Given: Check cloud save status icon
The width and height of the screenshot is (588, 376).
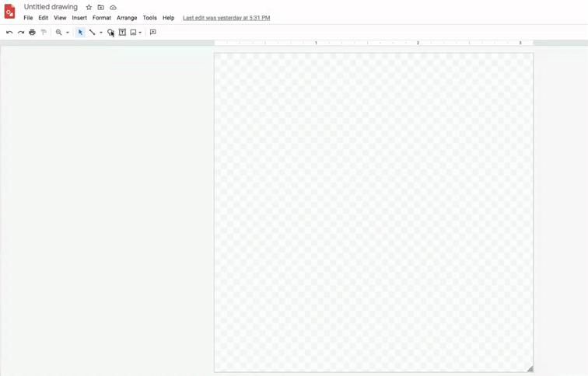Looking at the screenshot, I should (x=113, y=7).
